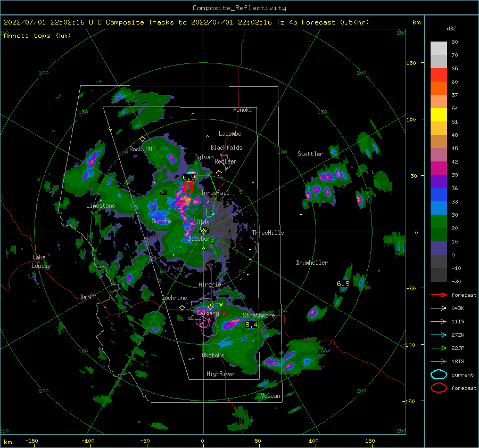Click the ThreeHills city label

268,233
